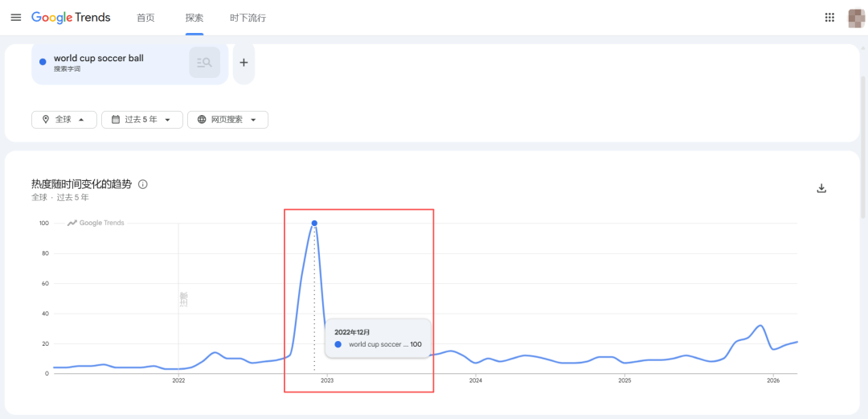Click the account avatar picture
The width and height of the screenshot is (868, 419).
(x=856, y=18)
